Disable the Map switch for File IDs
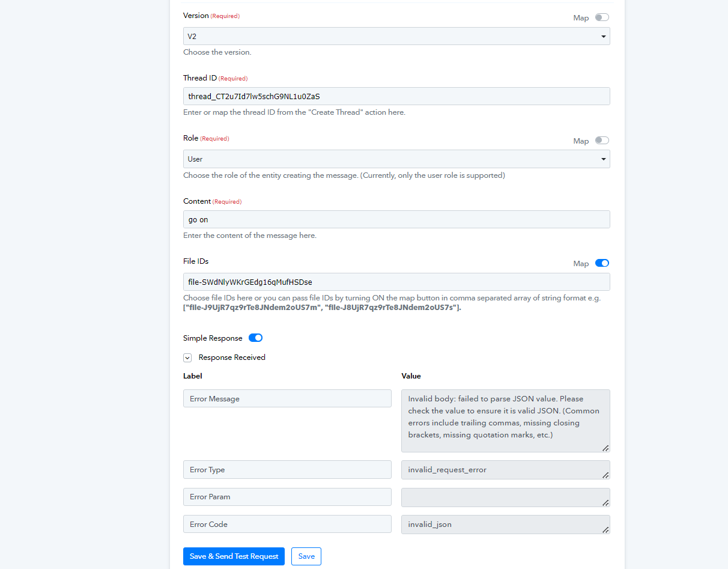728x569 pixels. pos(602,263)
